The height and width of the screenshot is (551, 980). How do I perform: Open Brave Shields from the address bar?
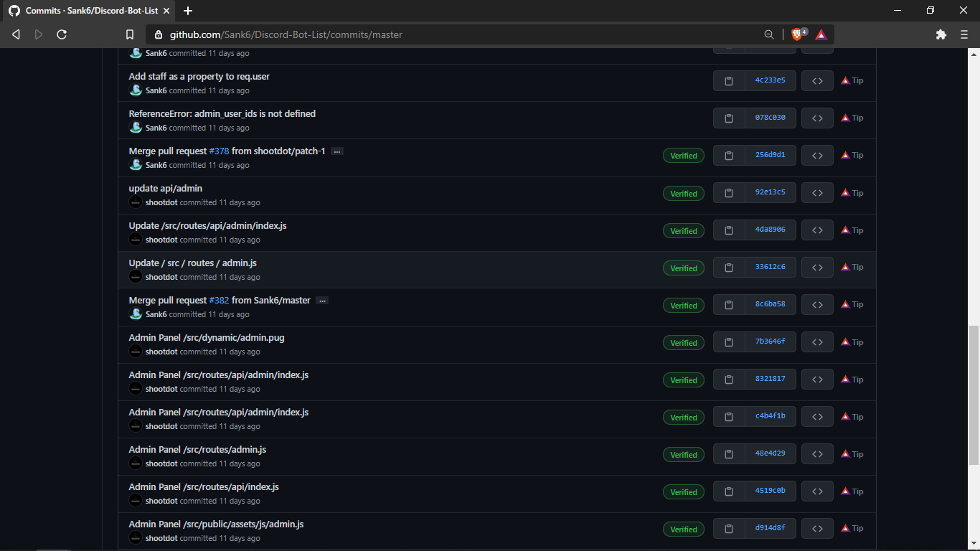[796, 34]
